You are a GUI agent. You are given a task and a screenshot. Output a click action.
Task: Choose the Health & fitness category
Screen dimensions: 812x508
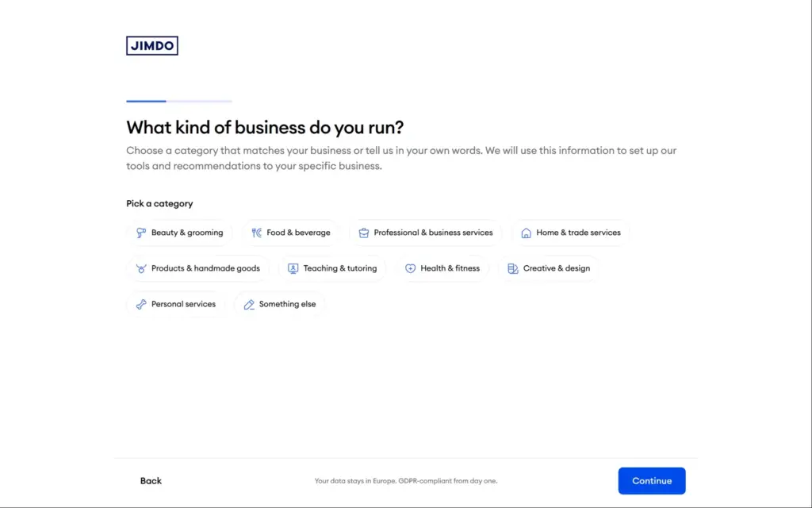point(442,268)
